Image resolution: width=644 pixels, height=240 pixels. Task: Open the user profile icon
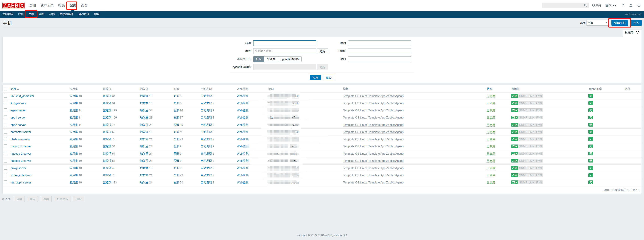[x=631, y=5]
